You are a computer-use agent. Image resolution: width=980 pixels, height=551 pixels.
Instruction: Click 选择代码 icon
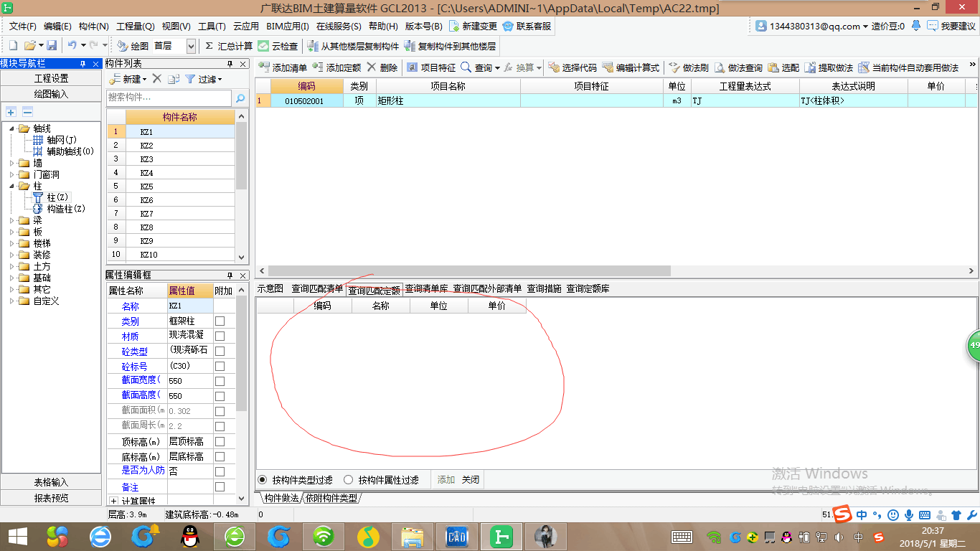click(554, 67)
